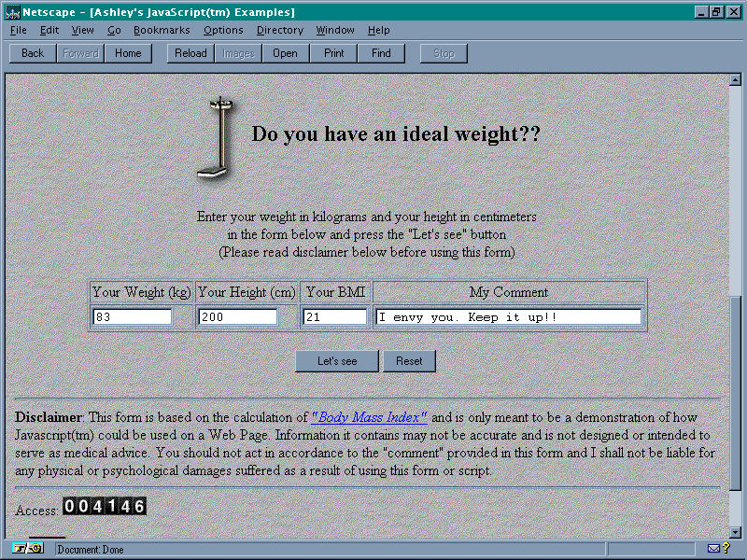Open the Bookmarks menu
This screenshot has width=747, height=560.
pos(162,30)
